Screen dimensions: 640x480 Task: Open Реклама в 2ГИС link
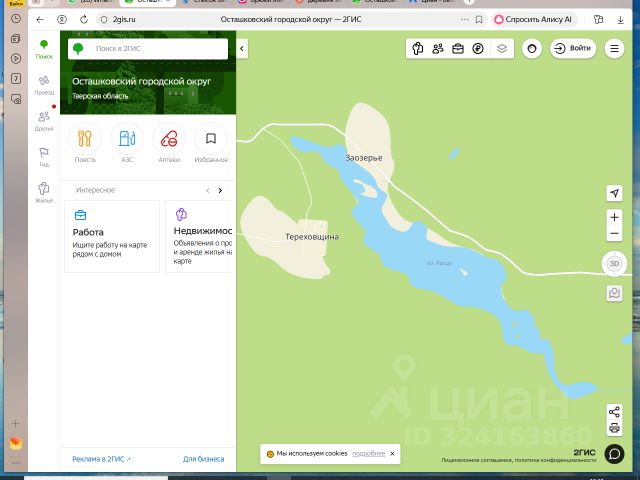101,459
